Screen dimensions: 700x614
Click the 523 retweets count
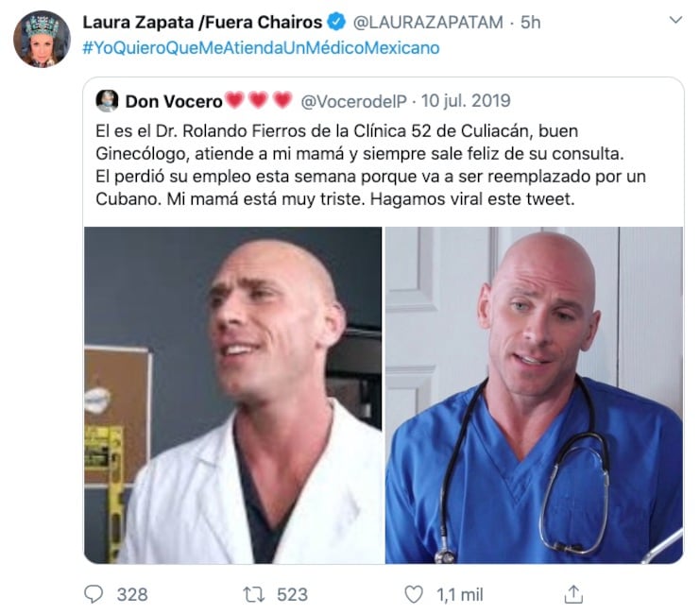click(x=293, y=595)
